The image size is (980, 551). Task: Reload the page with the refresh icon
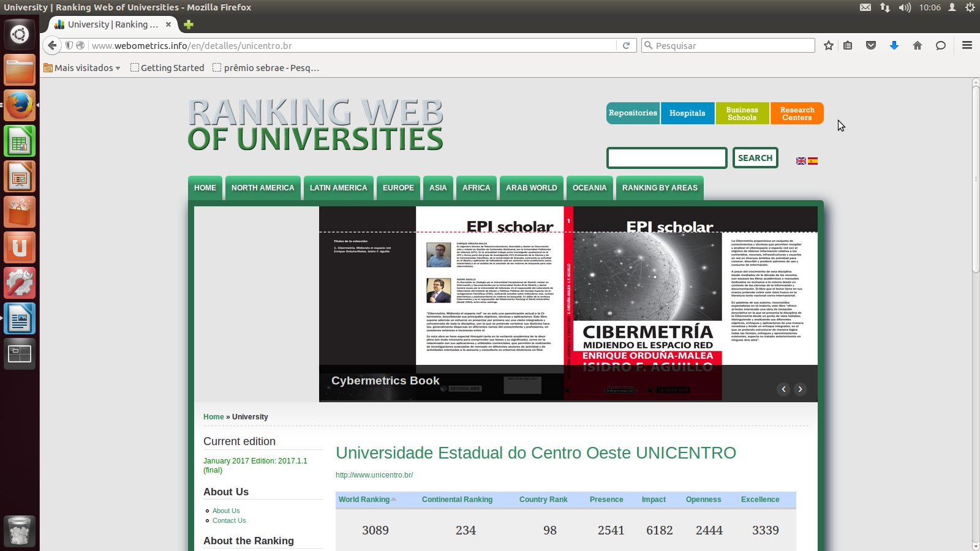pos(626,45)
